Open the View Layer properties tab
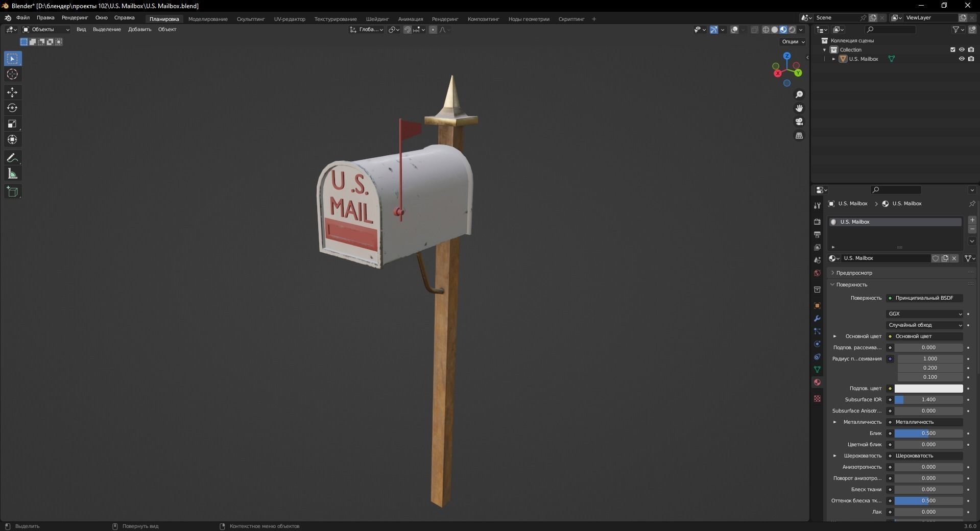The image size is (980, 531). [817, 247]
